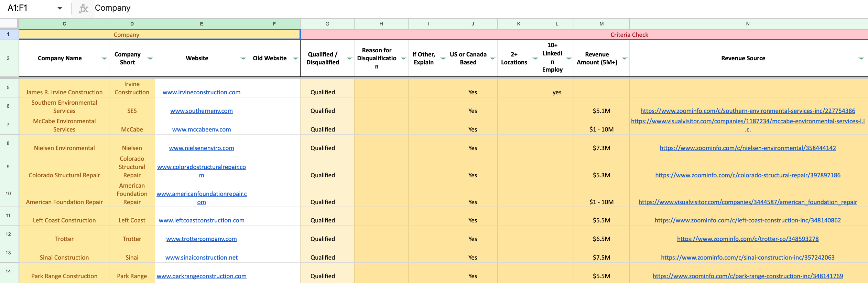The height and width of the screenshot is (283, 868).
Task: Select the James R. Irvine Construction cell
Action: [64, 88]
